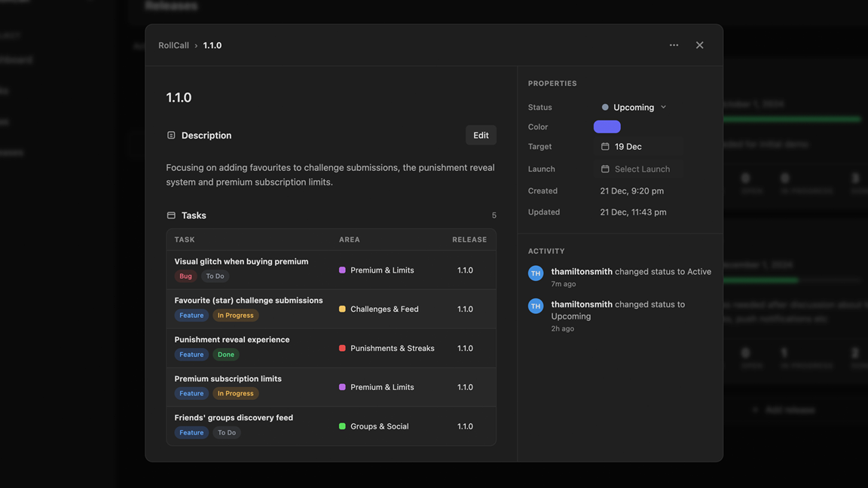The height and width of the screenshot is (488, 868).
Task: Click Feature tag on Premium subscription limits
Action: coord(191,393)
